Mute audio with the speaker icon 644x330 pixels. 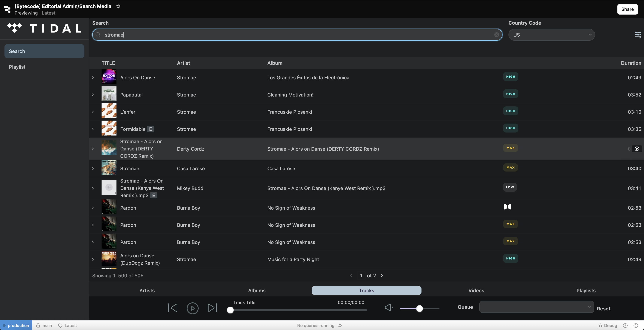point(388,307)
